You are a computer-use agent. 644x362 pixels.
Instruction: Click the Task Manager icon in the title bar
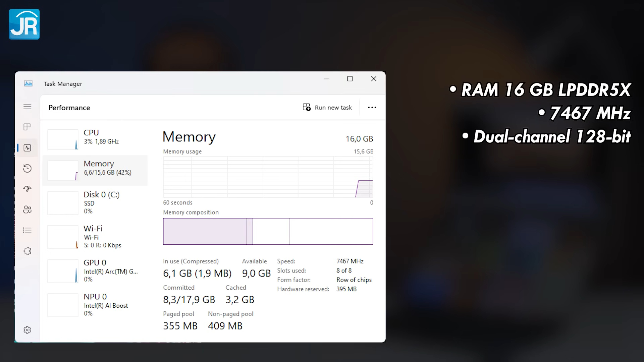(x=29, y=83)
